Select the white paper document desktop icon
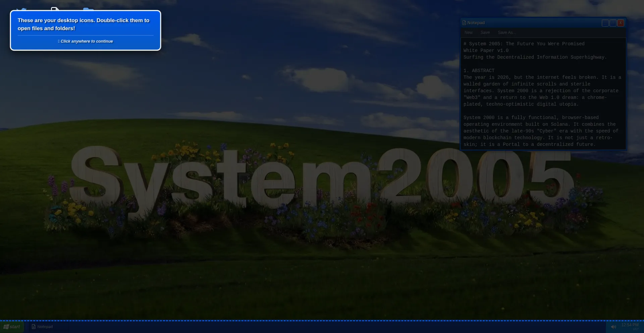The width and height of the screenshot is (644, 333). [x=54, y=9]
